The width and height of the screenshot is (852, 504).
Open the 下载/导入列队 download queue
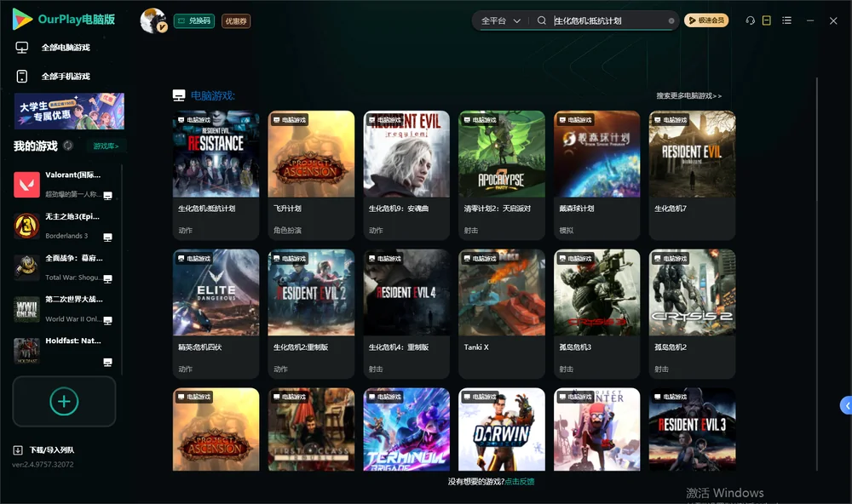pyautogui.click(x=43, y=450)
